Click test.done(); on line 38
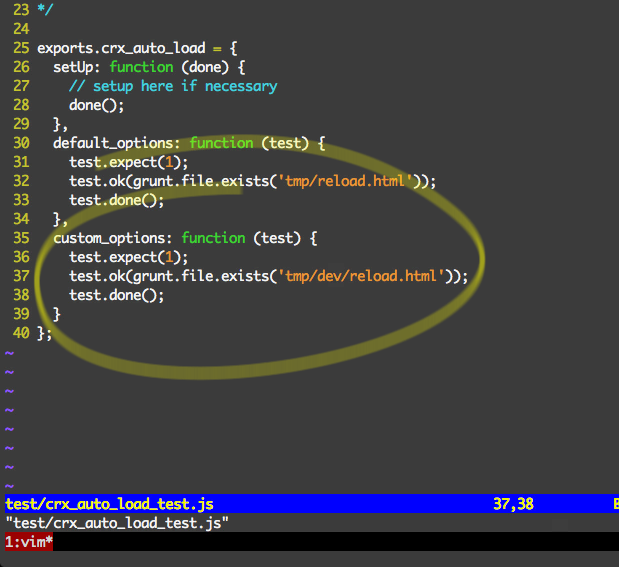 coord(116,295)
